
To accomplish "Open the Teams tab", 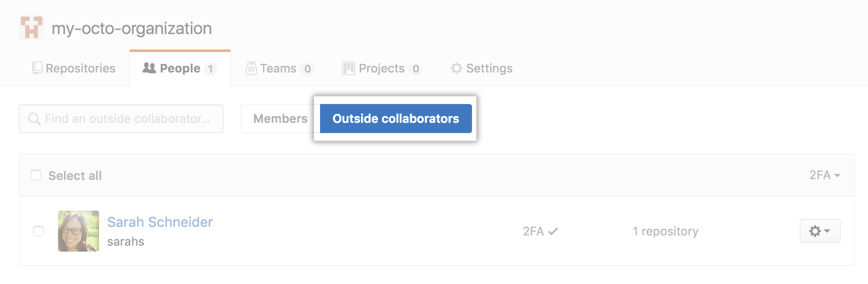I will (278, 68).
